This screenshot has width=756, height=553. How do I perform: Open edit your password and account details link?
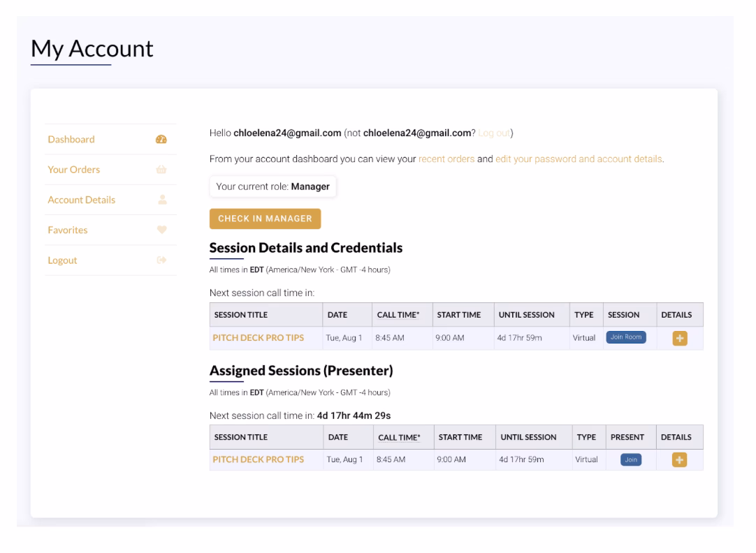click(x=579, y=159)
